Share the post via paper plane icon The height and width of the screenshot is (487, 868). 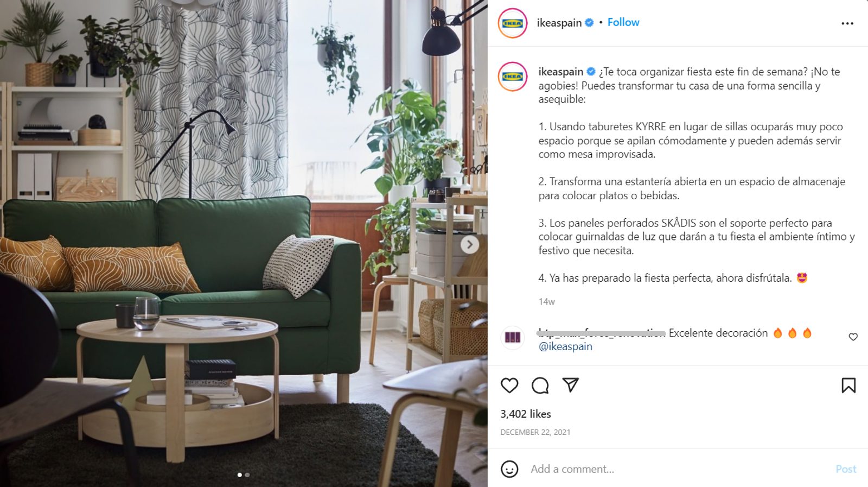pyautogui.click(x=570, y=385)
